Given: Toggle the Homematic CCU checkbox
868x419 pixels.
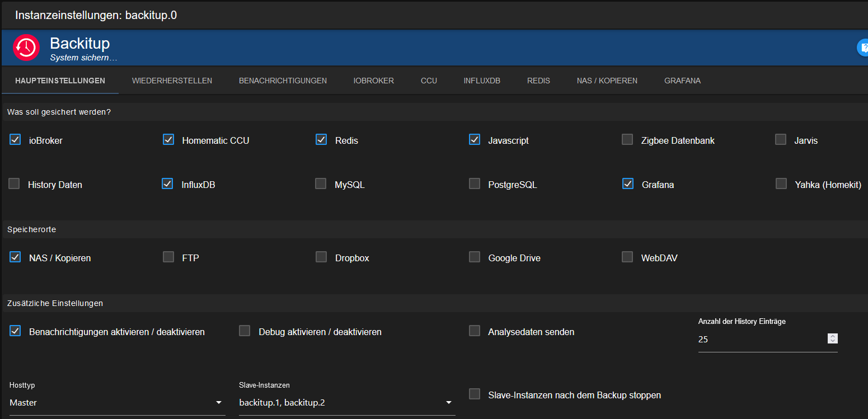Looking at the screenshot, I should (x=168, y=140).
